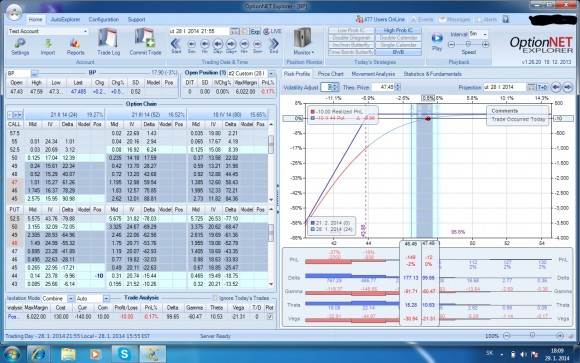This screenshot has width=580, height=363.
Task: Open Isolation Mode Combine dropdown
Action: coord(71,299)
